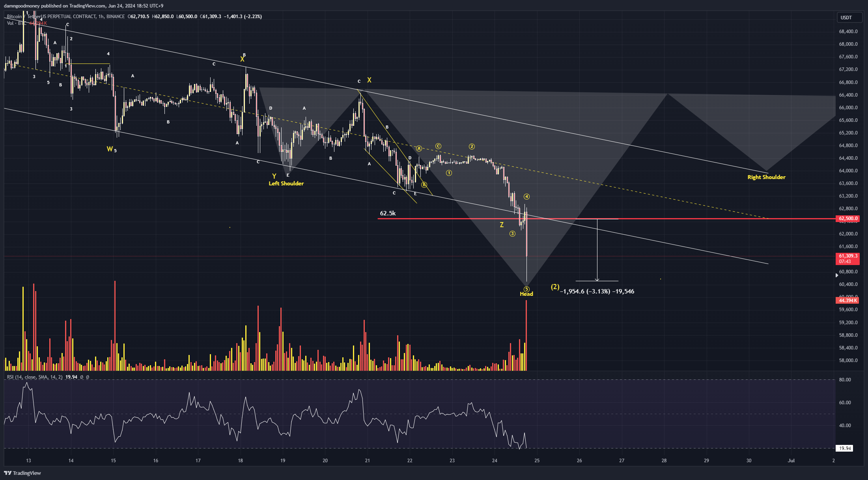
Task: Click the '62.5k' label above the red line
Action: coord(388,213)
